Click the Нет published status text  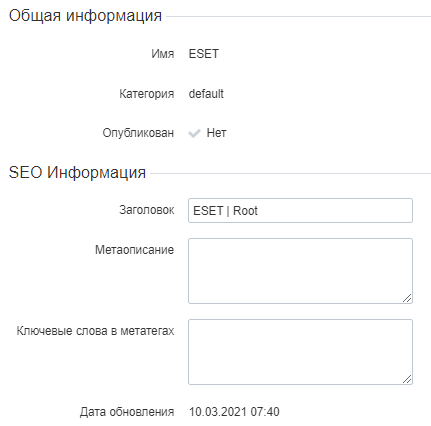(x=216, y=133)
